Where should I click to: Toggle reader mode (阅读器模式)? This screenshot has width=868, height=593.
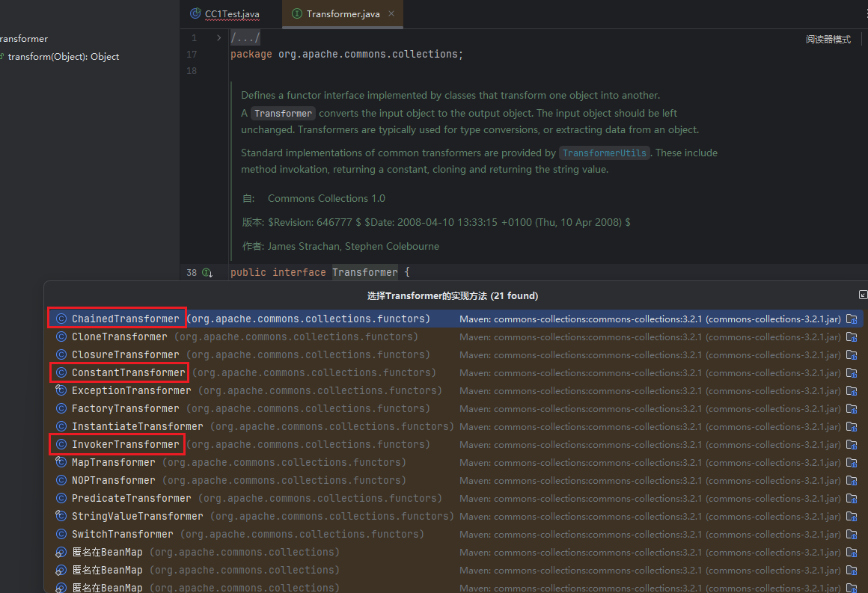tap(828, 40)
